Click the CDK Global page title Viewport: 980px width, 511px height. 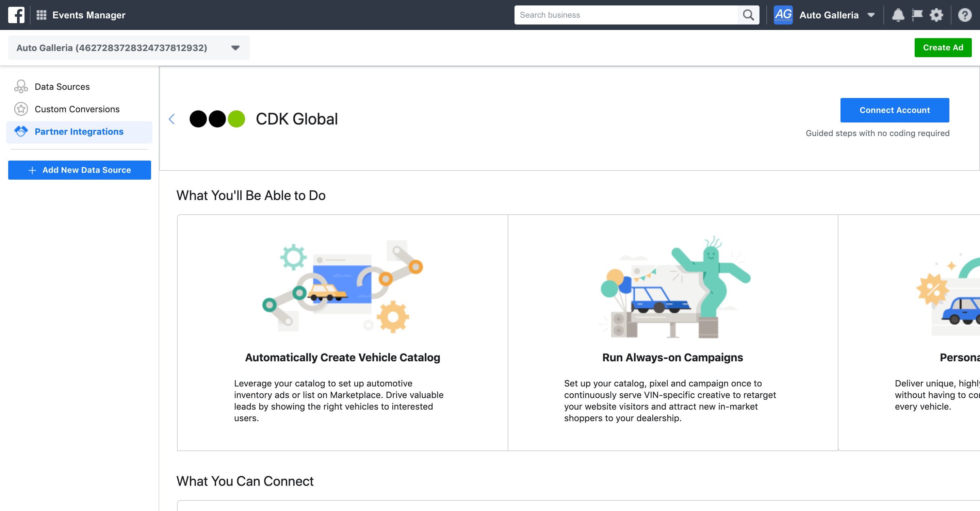point(296,119)
